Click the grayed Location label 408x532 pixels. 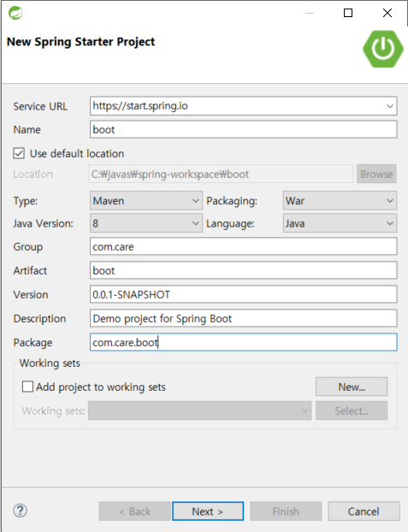pos(33,174)
